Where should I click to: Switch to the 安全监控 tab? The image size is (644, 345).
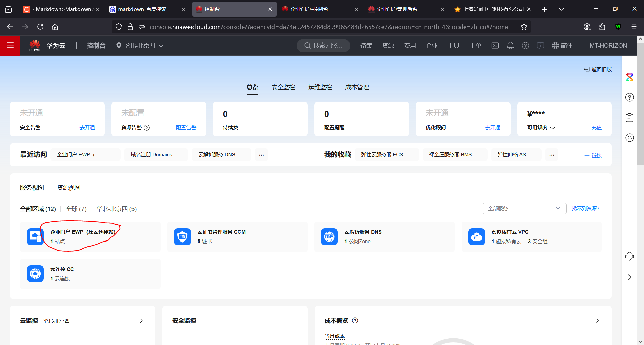pos(283,87)
